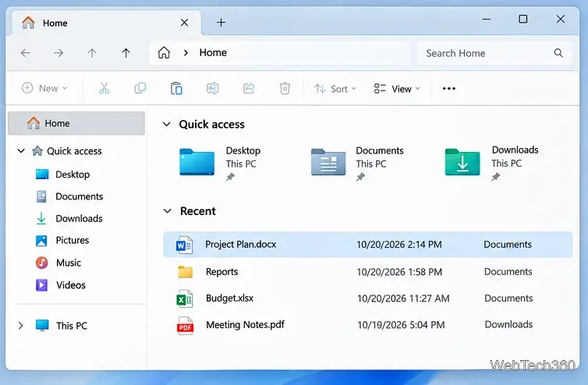The image size is (588, 385).
Task: Click the PDF icon of Meeting Notes
Action: 185,326
